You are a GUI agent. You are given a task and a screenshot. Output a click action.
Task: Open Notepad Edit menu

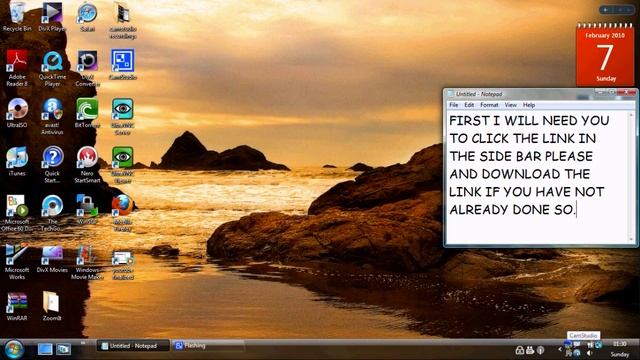pos(469,105)
